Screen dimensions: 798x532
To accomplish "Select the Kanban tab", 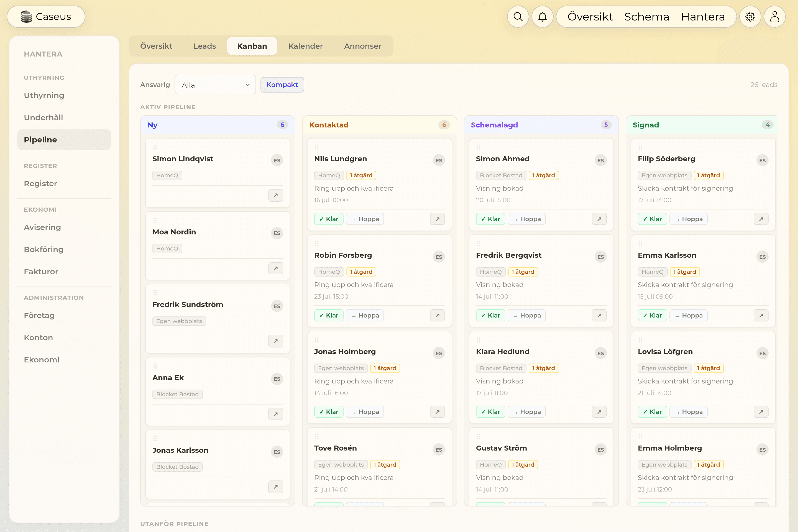I will pos(252,46).
